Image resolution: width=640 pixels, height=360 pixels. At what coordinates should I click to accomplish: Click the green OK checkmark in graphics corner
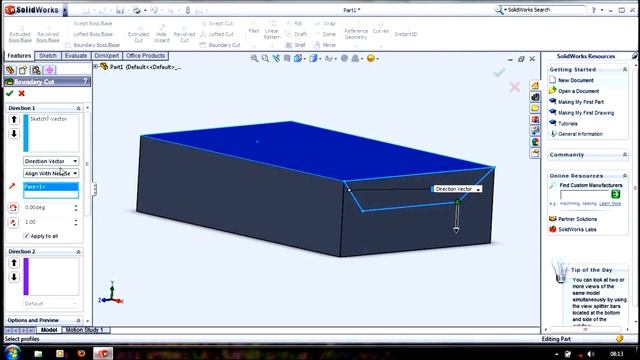click(x=499, y=73)
